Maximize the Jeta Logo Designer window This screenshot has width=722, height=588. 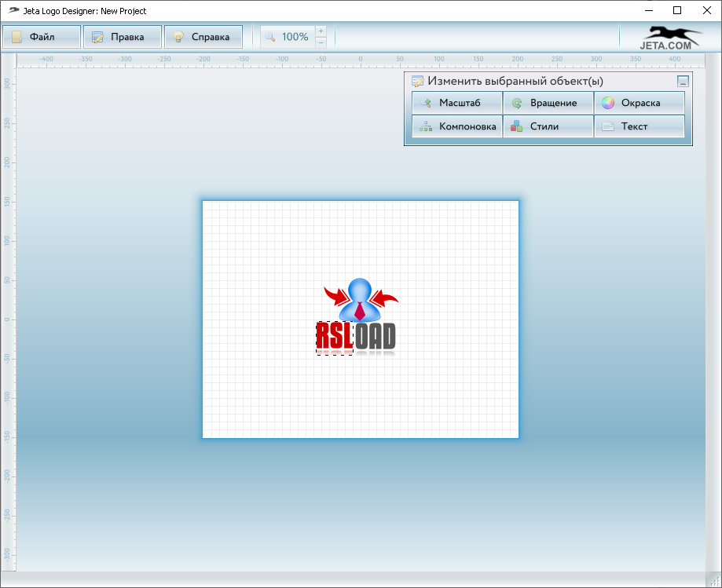point(677,10)
